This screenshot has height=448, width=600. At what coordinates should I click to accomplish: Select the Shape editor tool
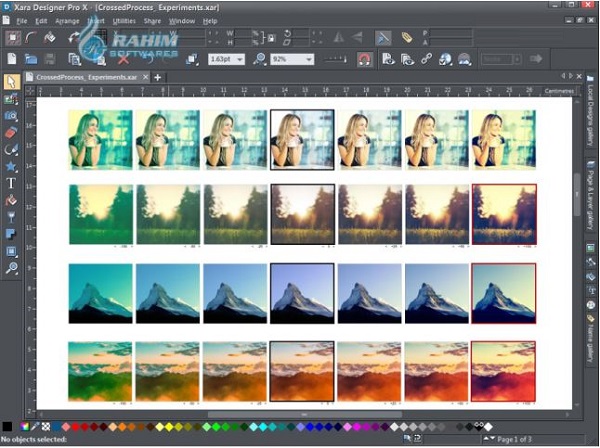pyautogui.click(x=11, y=150)
